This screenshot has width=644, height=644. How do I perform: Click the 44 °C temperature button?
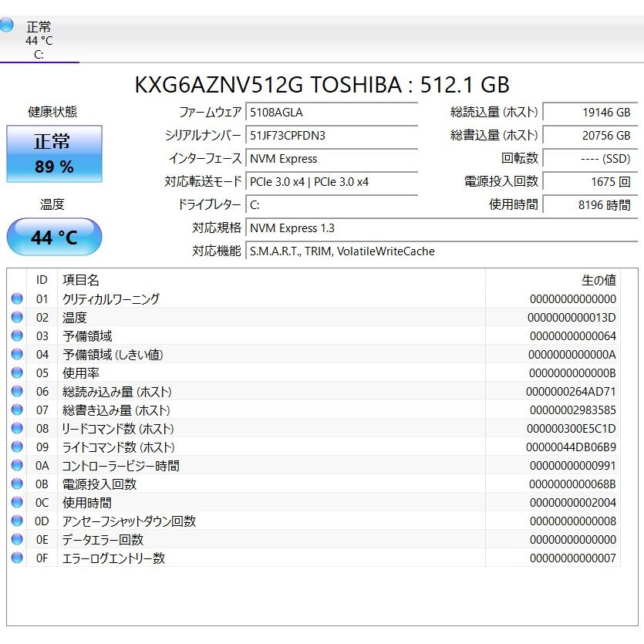[54, 237]
